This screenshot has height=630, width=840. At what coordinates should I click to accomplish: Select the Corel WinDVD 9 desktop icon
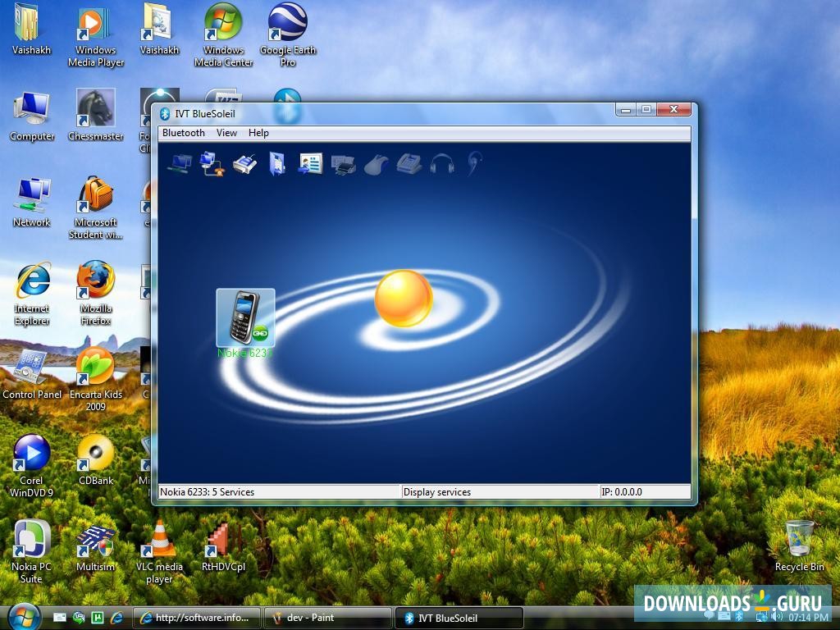coord(32,466)
